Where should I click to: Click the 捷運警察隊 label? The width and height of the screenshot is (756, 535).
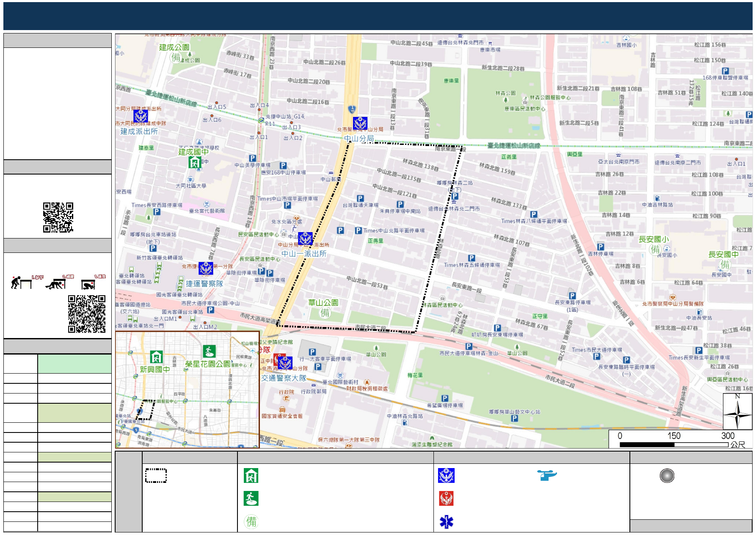[204, 284]
